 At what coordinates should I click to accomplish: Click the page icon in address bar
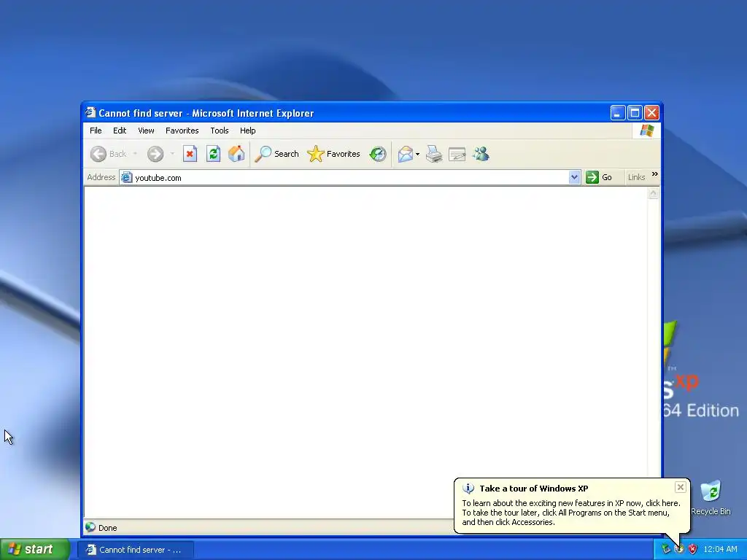[126, 178]
